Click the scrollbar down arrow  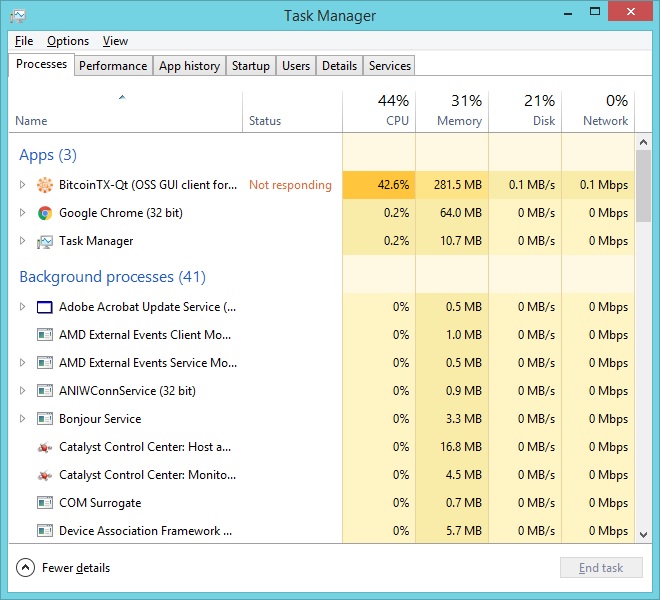[x=643, y=535]
